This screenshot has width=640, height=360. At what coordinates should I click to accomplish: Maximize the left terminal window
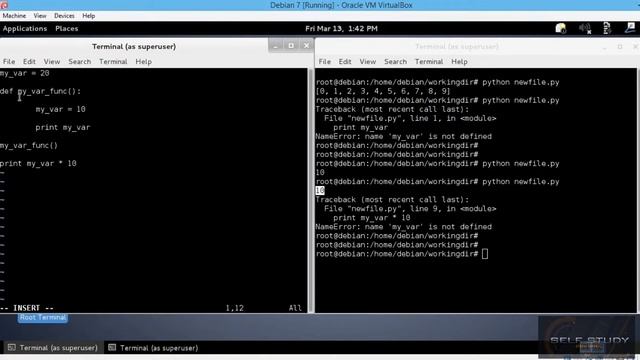(x=291, y=46)
